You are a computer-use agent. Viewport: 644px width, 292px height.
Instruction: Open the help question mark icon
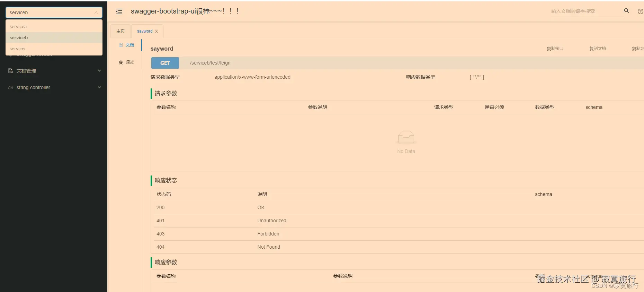pyautogui.click(x=640, y=11)
